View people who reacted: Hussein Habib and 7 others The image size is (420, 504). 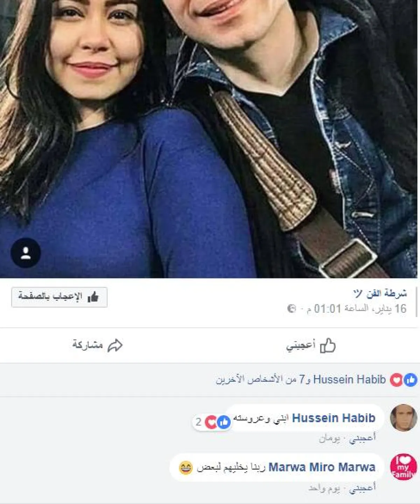click(300, 380)
